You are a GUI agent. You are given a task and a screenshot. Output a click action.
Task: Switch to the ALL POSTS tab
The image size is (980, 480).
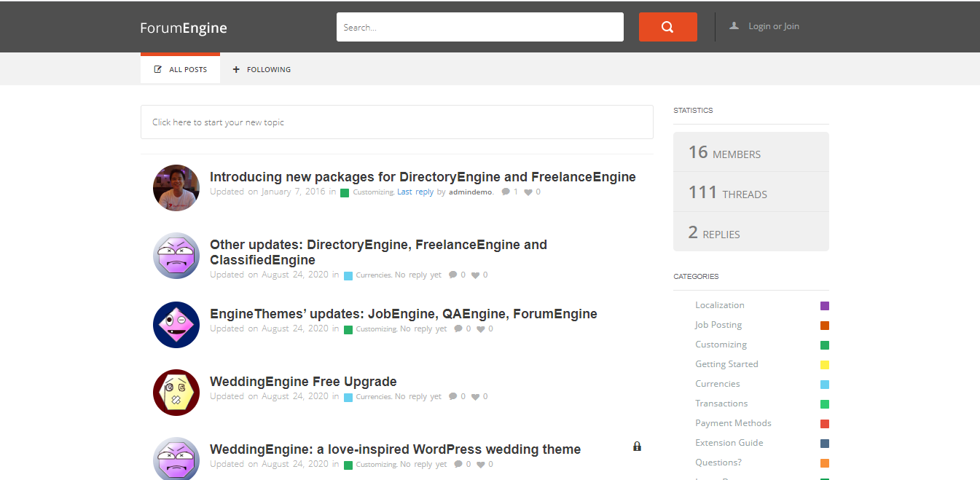pos(187,68)
